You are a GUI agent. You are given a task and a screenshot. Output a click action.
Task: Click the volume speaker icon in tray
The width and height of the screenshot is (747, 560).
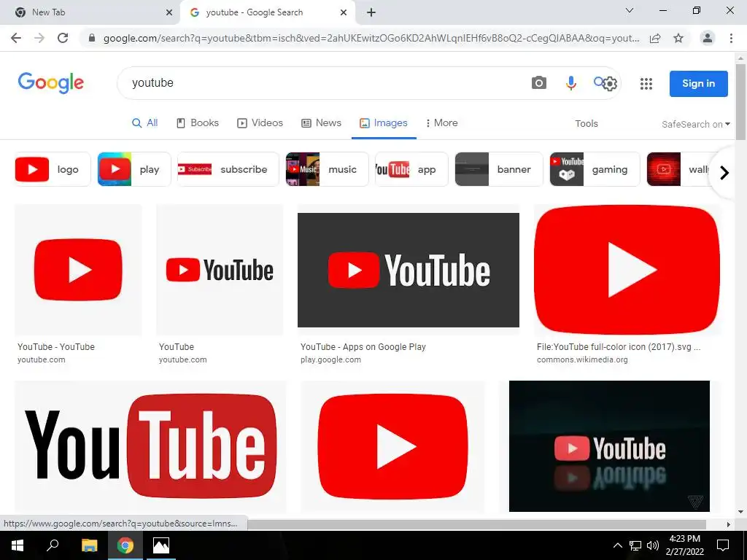tap(652, 545)
